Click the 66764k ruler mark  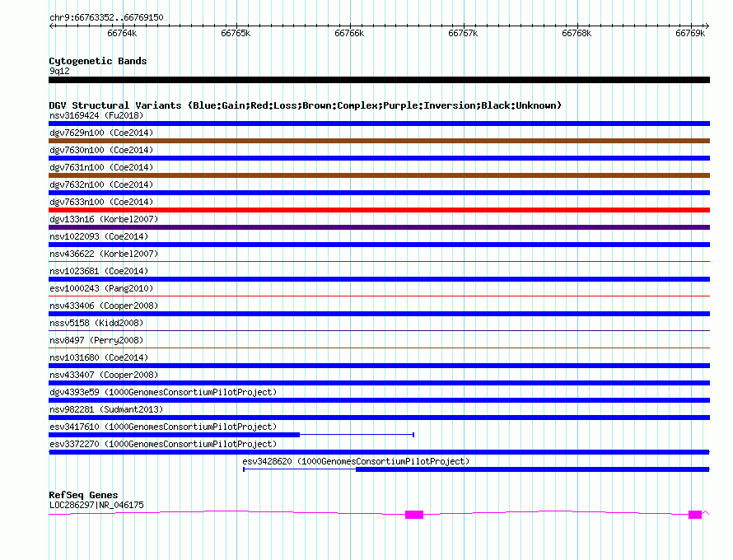coord(122,33)
